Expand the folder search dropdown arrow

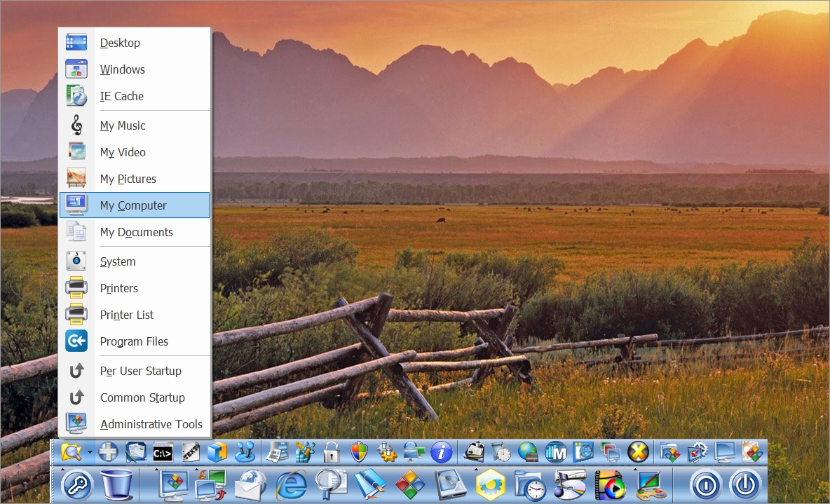tap(90, 452)
